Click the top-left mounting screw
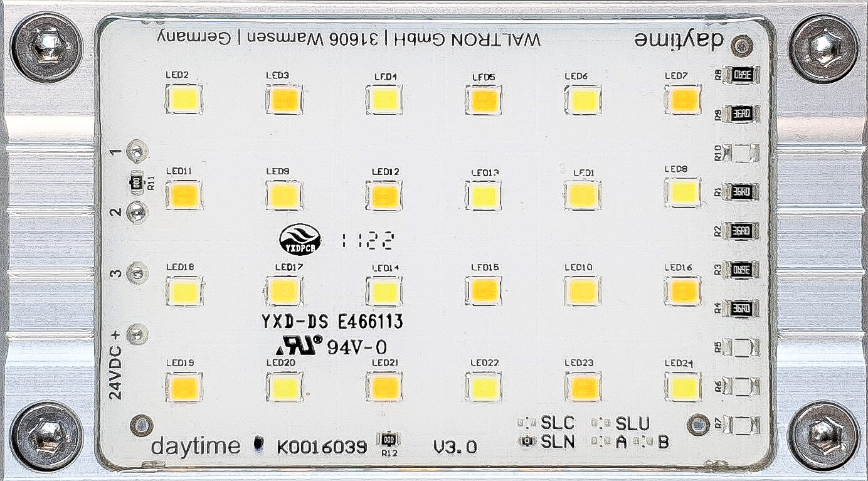Screen dimensions: 868x481 [47, 47]
